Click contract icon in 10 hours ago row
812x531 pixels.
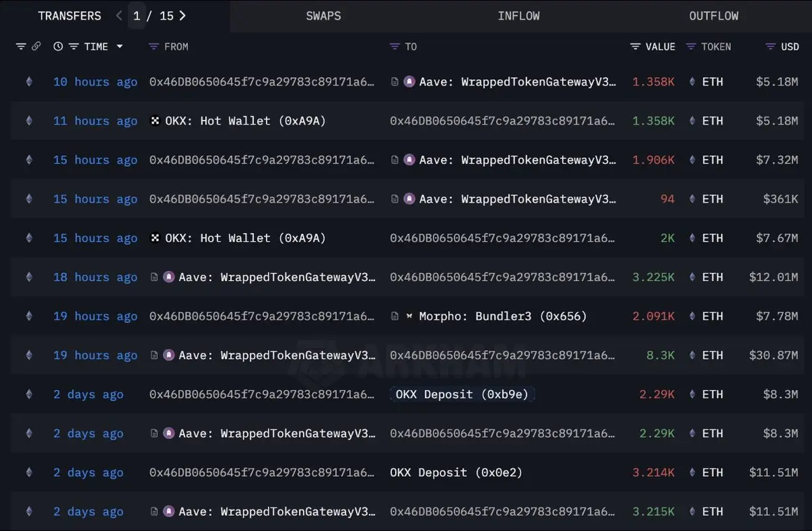(395, 82)
